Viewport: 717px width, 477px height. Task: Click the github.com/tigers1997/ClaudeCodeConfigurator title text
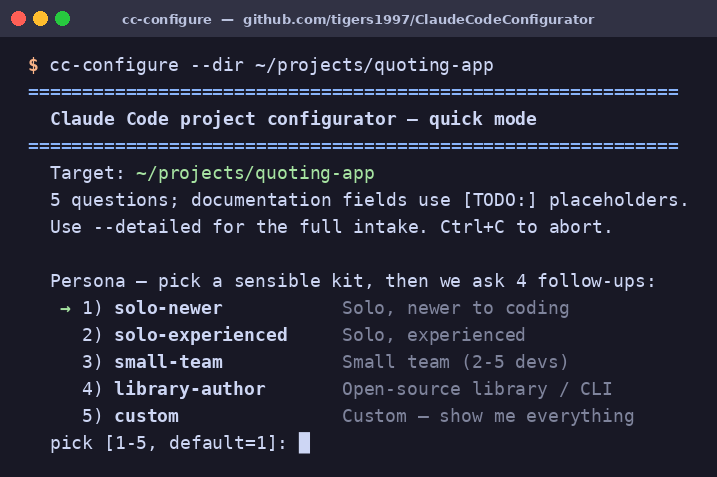coord(418,20)
